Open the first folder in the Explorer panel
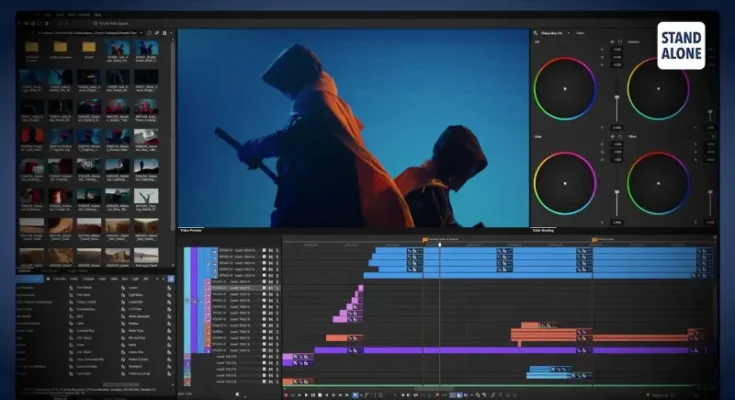The height and width of the screenshot is (400, 735). point(31,47)
